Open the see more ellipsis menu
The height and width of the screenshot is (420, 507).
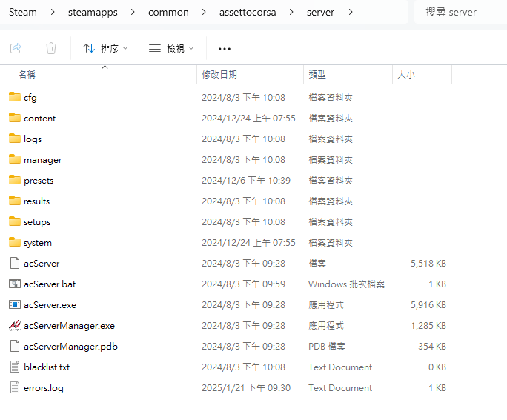225,49
